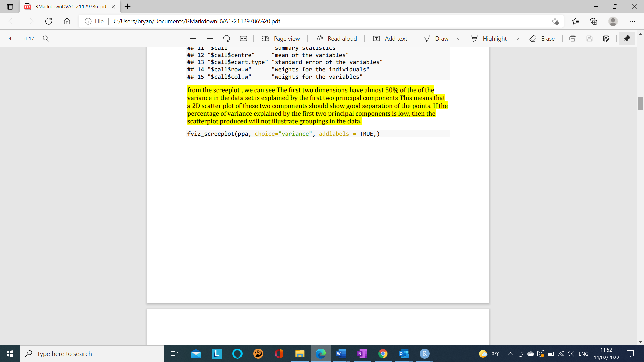Click the Save as icon
This screenshot has height=362, width=644.
coord(606,39)
